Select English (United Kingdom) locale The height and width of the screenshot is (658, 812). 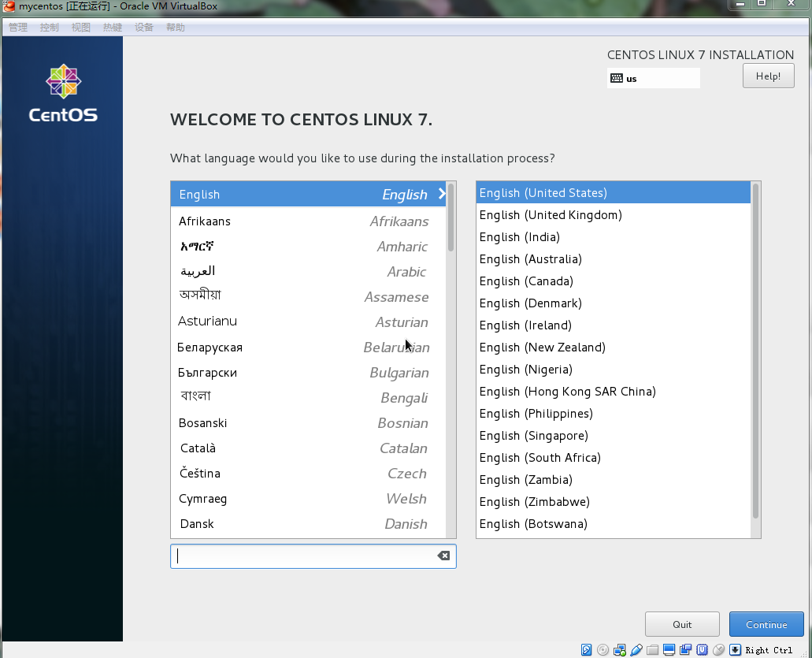[614, 215]
